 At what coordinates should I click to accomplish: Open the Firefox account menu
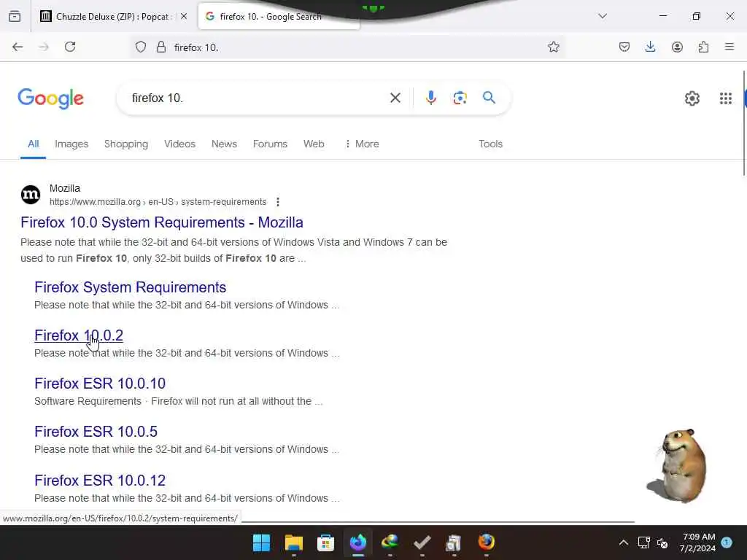(677, 47)
